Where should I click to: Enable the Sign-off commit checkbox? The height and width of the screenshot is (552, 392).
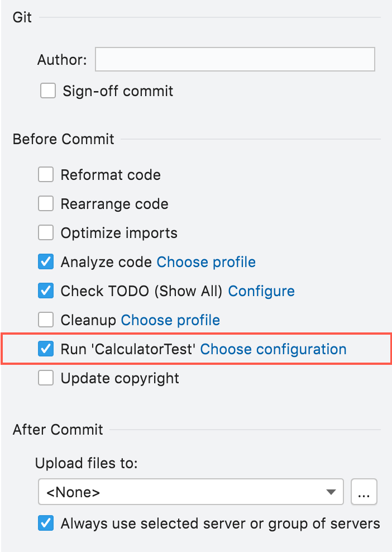pos(48,90)
